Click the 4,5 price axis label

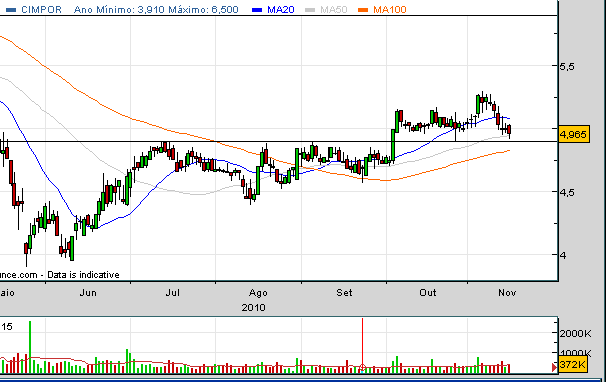pyautogui.click(x=567, y=192)
